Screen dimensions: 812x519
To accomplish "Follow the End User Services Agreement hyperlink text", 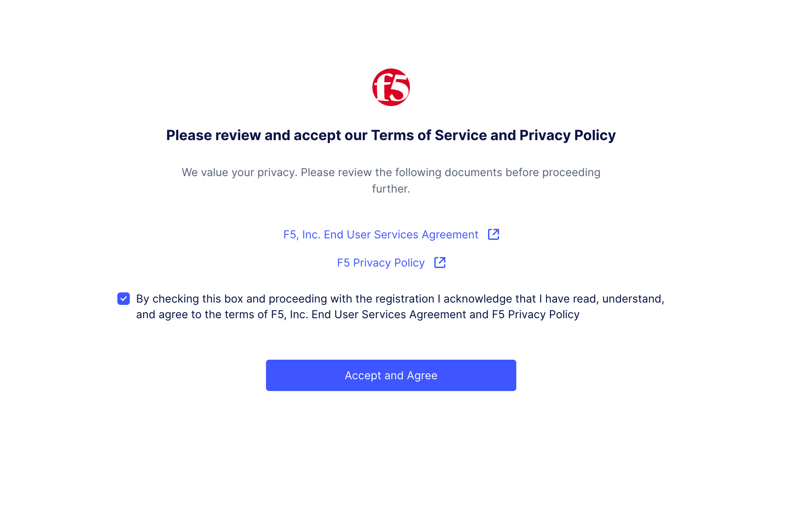I will click(381, 234).
